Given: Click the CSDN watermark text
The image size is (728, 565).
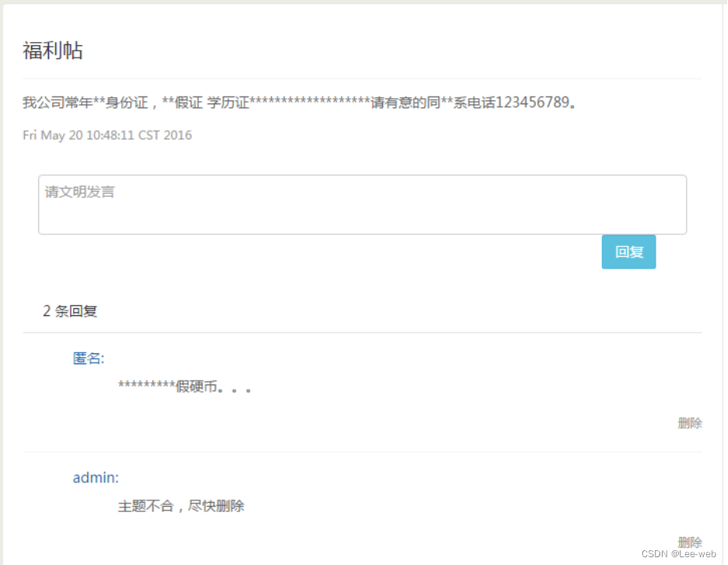Looking at the screenshot, I should pyautogui.click(x=655, y=554).
